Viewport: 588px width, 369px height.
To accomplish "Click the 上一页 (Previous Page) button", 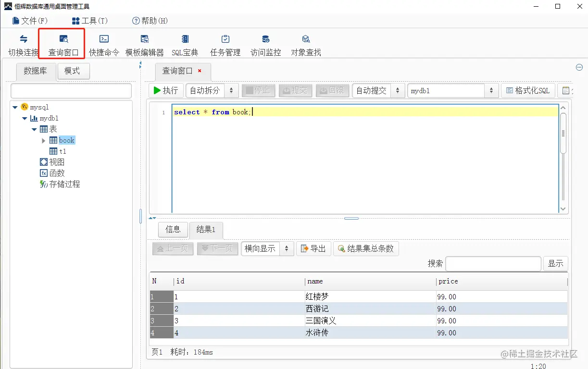I will click(x=173, y=248).
